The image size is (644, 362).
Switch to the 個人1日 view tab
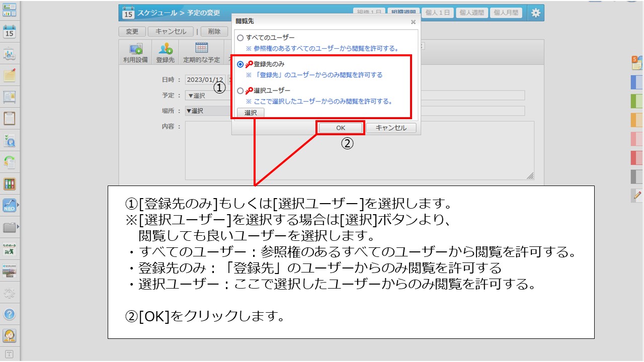pyautogui.click(x=438, y=13)
